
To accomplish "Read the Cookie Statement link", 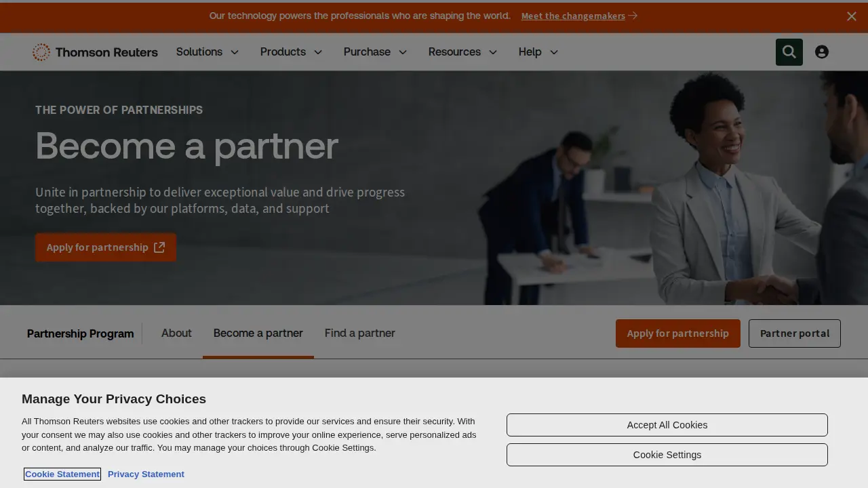I will (x=62, y=474).
